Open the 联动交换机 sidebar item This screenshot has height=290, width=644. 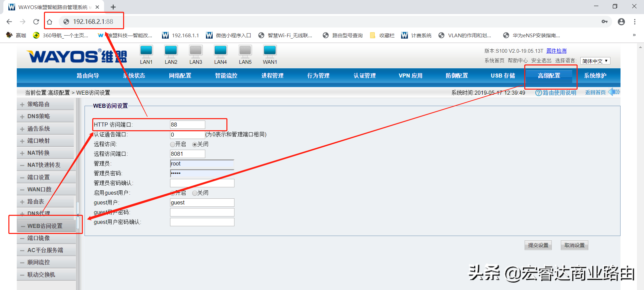pyautogui.click(x=46, y=275)
